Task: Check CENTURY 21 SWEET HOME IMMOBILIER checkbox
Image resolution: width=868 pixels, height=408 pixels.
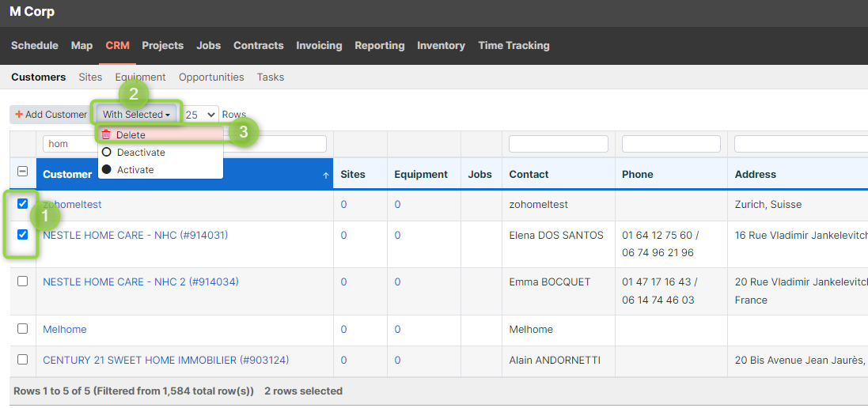Action: tap(23, 359)
